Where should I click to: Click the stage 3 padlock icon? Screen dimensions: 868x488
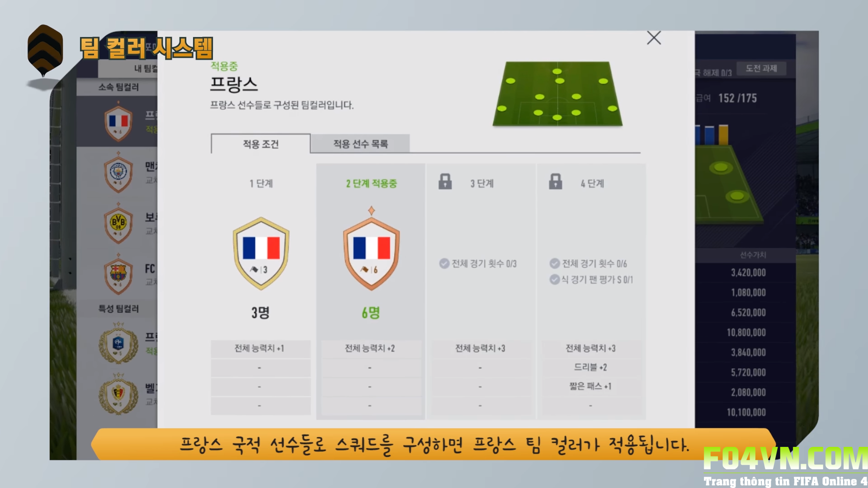[x=445, y=182]
